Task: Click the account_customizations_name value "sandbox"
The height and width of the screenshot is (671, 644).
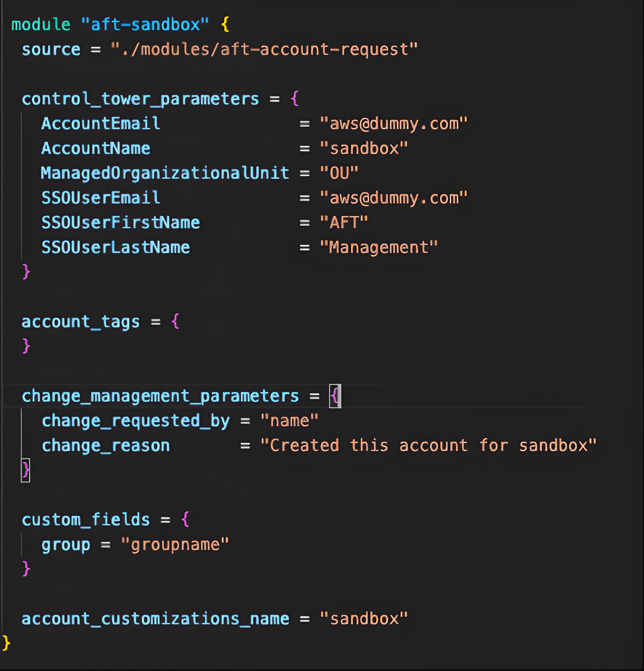Action: pos(364,619)
